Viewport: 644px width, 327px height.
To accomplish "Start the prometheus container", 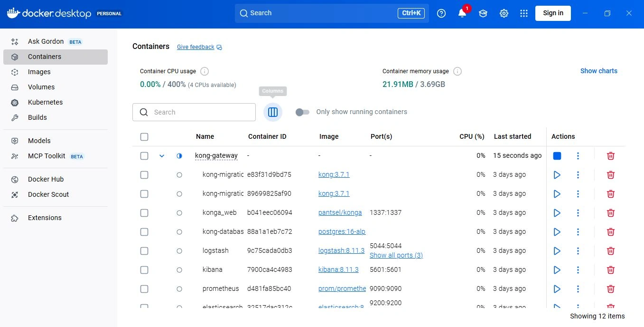I will (557, 289).
